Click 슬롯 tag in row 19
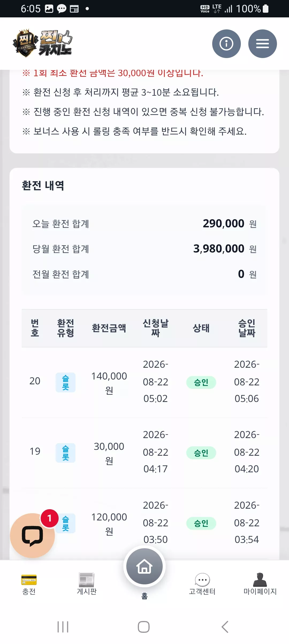Image resolution: width=289 pixels, height=644 pixels. [66, 453]
